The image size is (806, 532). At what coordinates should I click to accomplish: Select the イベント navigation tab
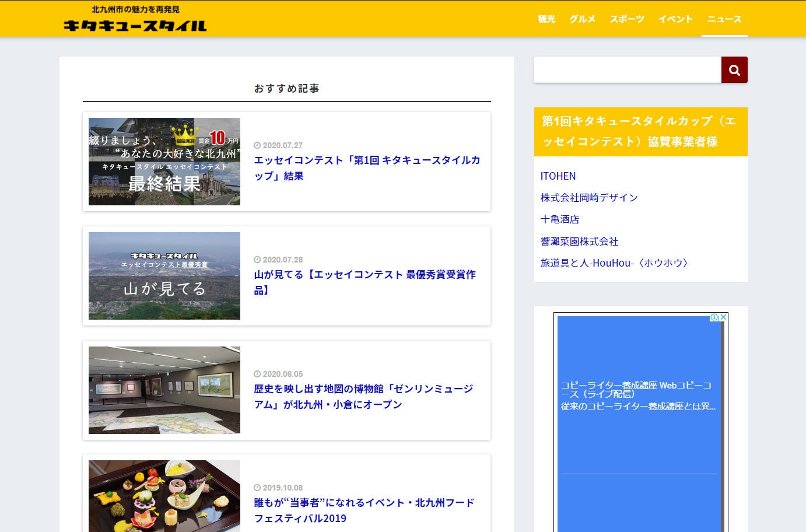[675, 19]
